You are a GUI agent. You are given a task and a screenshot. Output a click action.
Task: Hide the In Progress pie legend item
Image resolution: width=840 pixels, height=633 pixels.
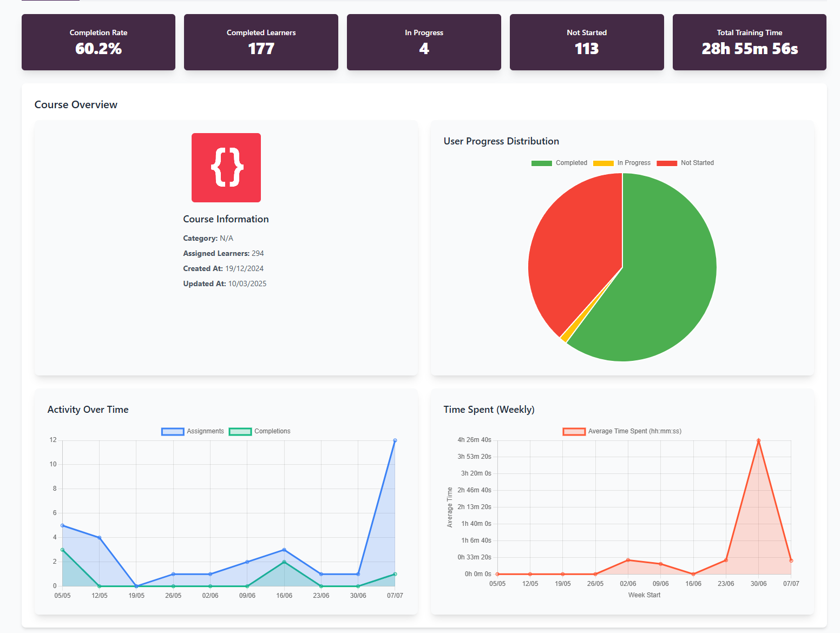(x=621, y=163)
